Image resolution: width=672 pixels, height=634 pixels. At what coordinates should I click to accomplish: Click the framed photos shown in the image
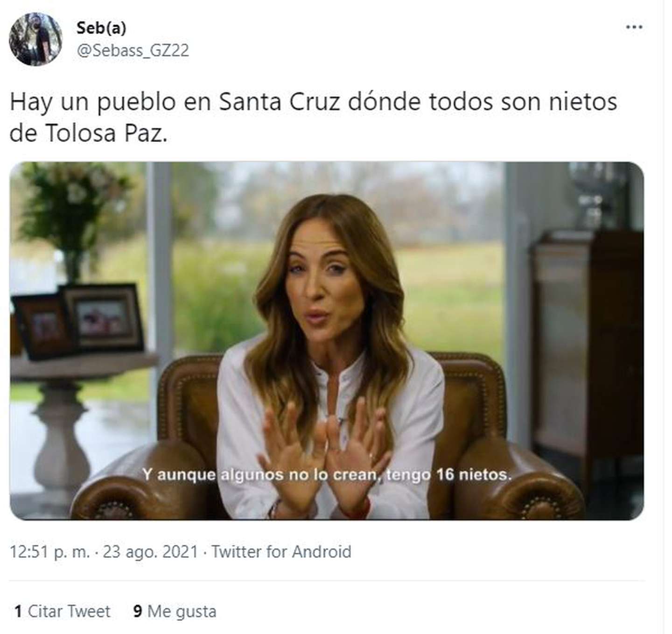pyautogui.click(x=78, y=320)
